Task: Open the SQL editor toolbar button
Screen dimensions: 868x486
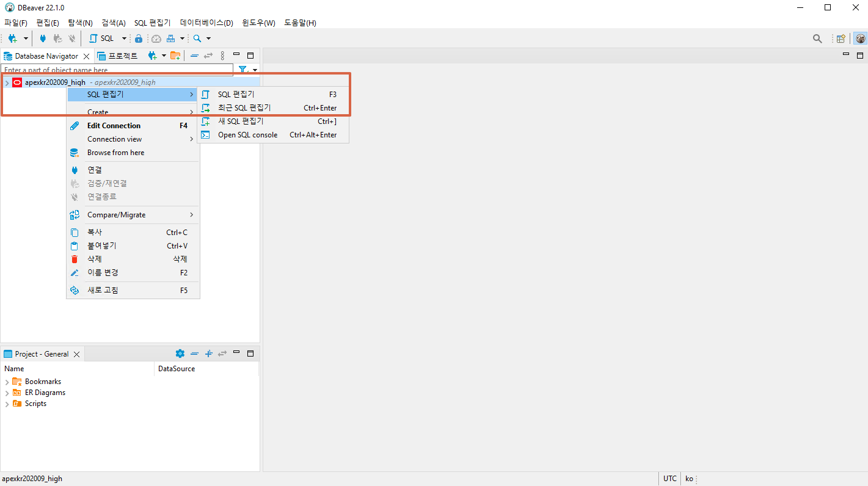Action: (101, 38)
